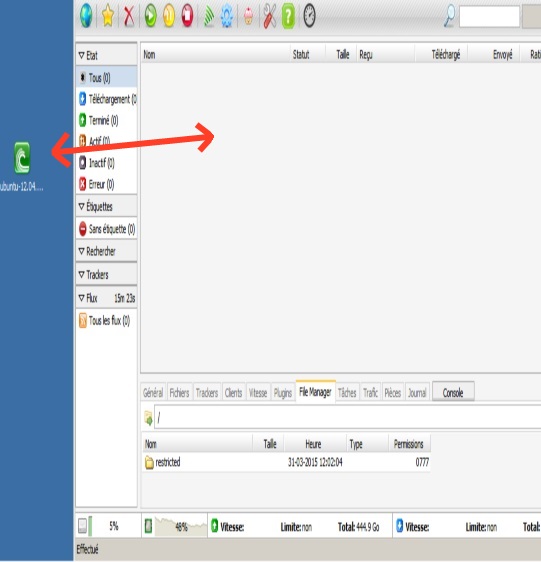Open RSS feed manager icon
The height and width of the screenshot is (562, 541).
209,16
